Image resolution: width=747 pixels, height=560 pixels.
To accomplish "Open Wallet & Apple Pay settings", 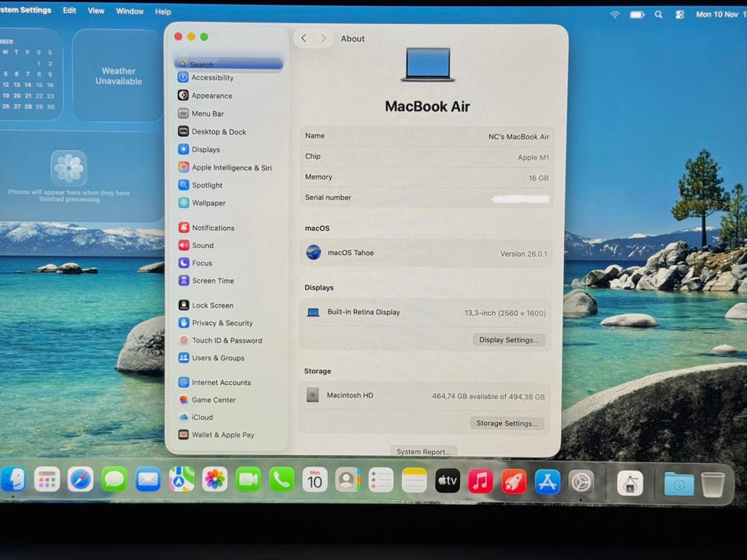I will [x=223, y=435].
